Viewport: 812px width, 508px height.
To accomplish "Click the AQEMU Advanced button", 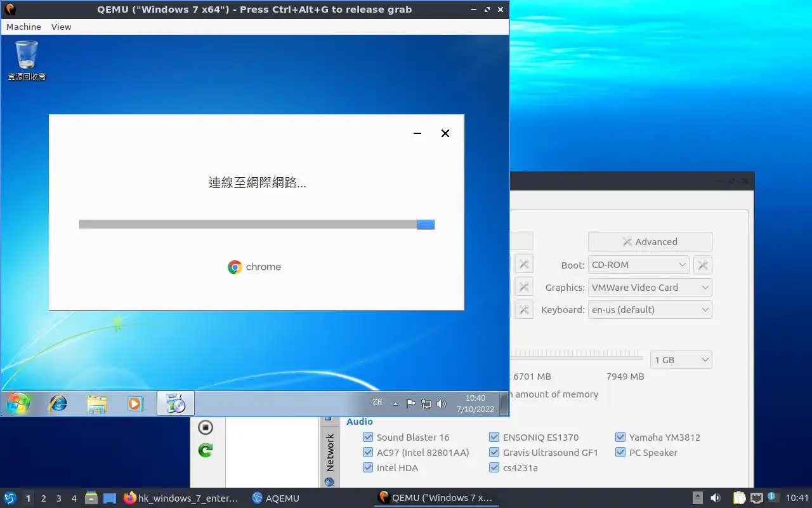I will pyautogui.click(x=650, y=242).
